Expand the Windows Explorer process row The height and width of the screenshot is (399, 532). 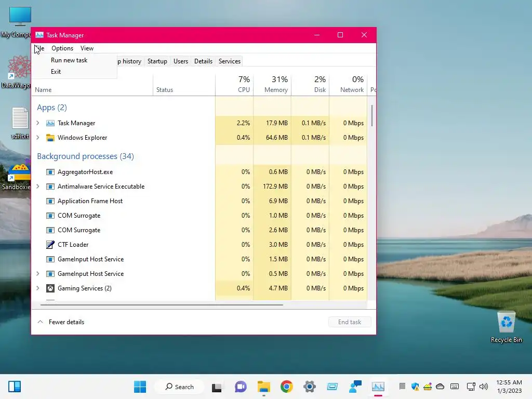(x=38, y=138)
